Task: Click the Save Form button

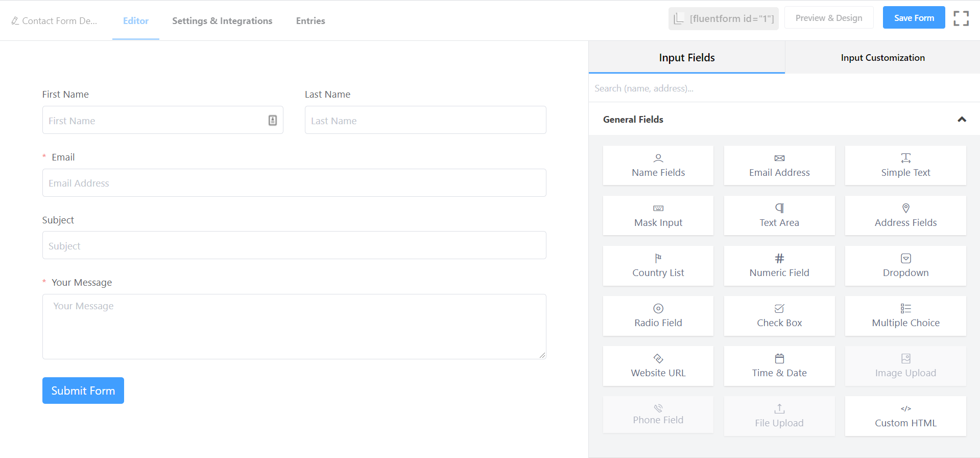Action: (914, 18)
